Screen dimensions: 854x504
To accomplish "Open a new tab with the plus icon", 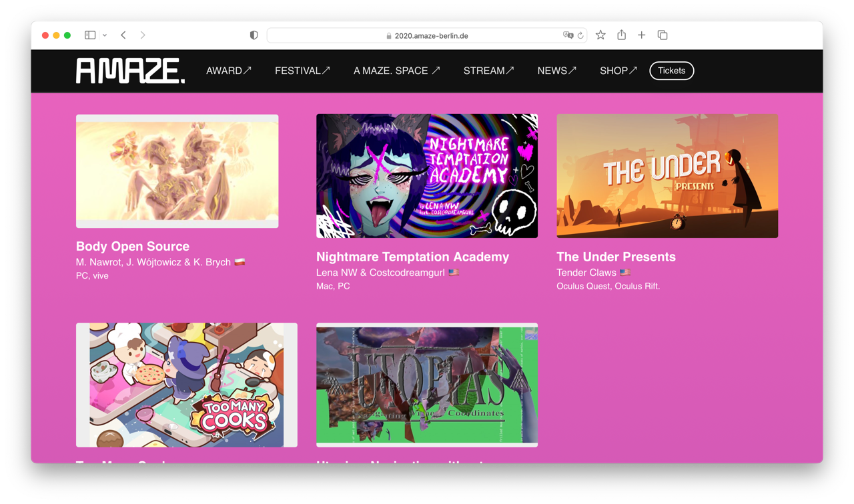I will 641,35.
